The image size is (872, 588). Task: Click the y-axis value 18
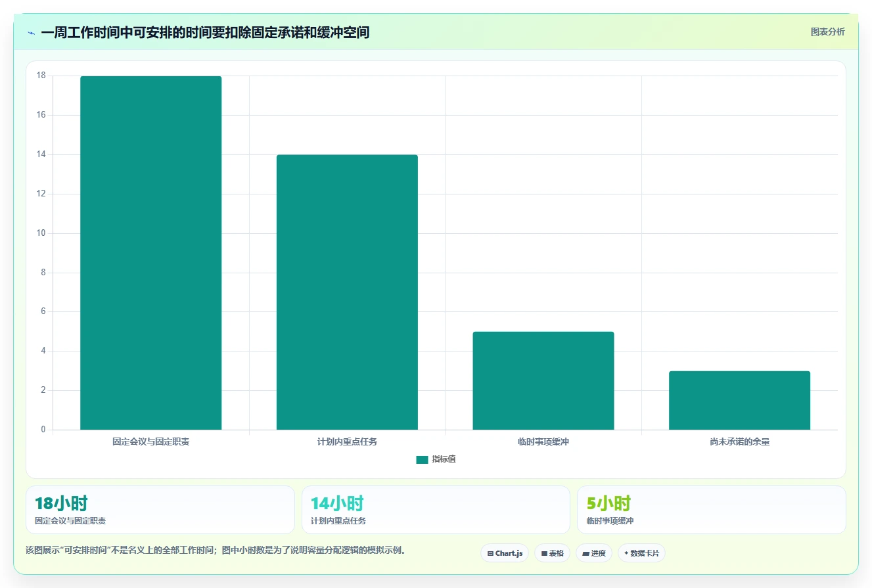(x=41, y=76)
